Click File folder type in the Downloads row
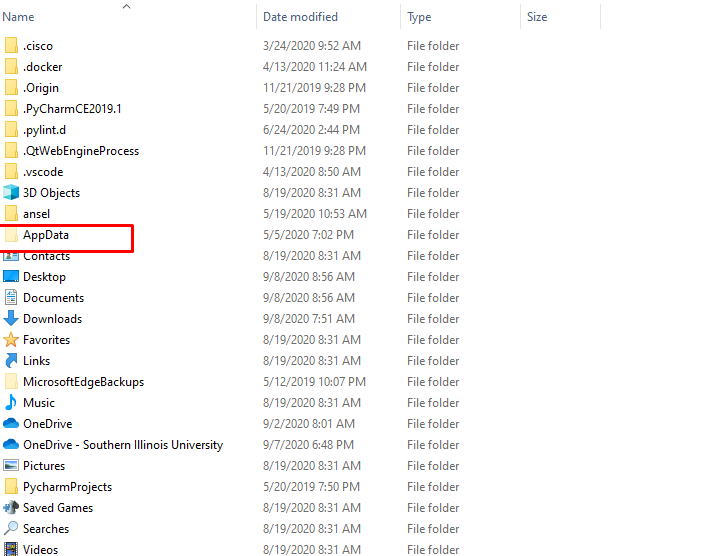 [433, 319]
